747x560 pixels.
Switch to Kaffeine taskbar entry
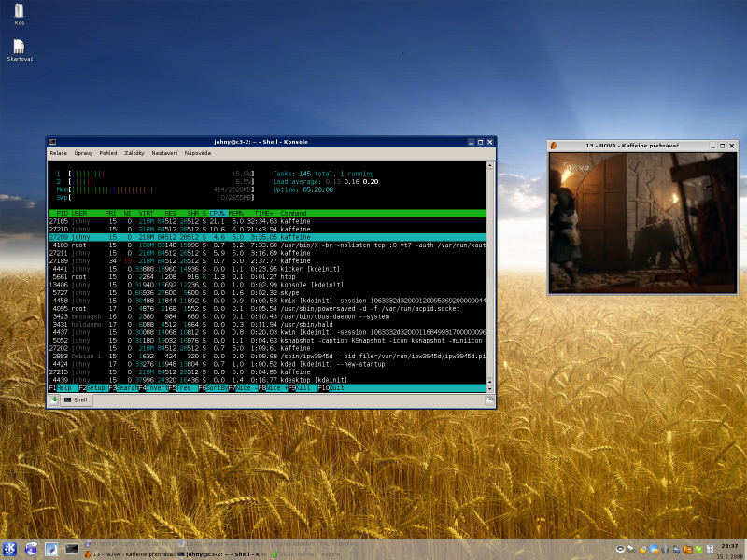click(133, 553)
